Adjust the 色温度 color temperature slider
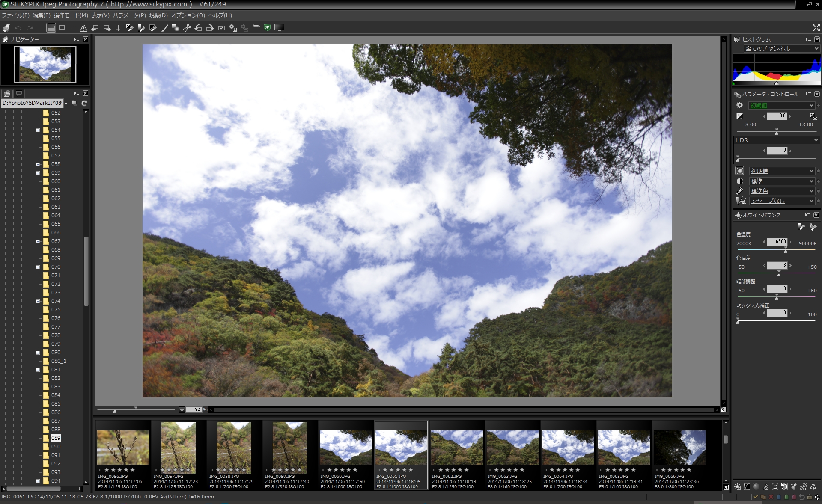Screen dimensions: 822x504 [786, 251]
